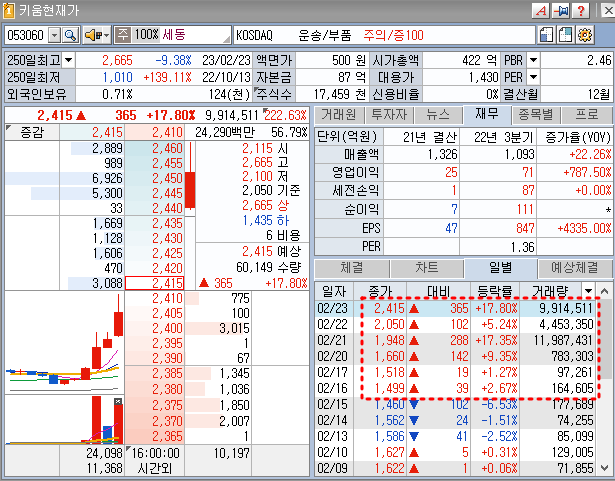The image size is (615, 481).
Task: Click bid price 2,400 in order book
Action: tap(154, 328)
